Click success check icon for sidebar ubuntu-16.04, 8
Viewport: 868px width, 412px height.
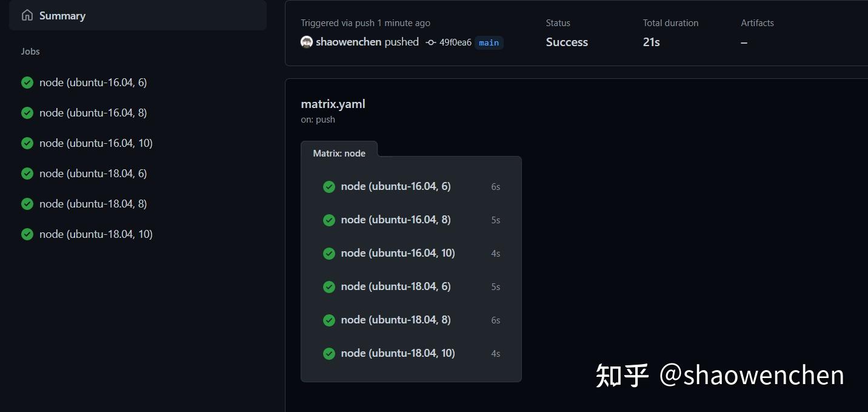click(x=27, y=113)
